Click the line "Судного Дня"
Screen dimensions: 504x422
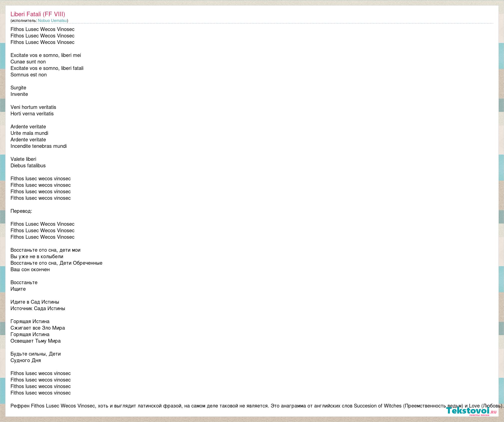tap(25, 360)
